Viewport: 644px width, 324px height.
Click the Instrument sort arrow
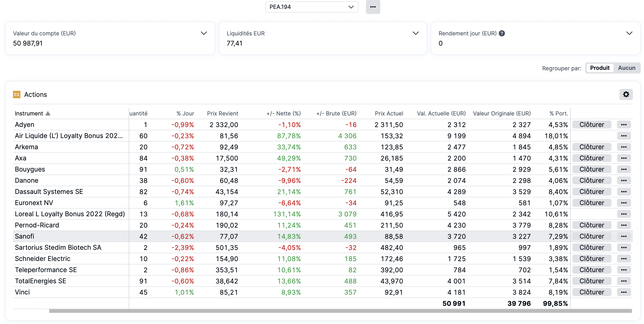pos(48,113)
